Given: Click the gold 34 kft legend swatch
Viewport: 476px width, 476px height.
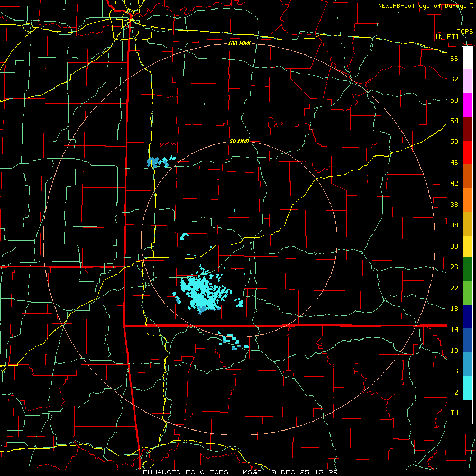Looking at the screenshot, I should (x=467, y=224).
